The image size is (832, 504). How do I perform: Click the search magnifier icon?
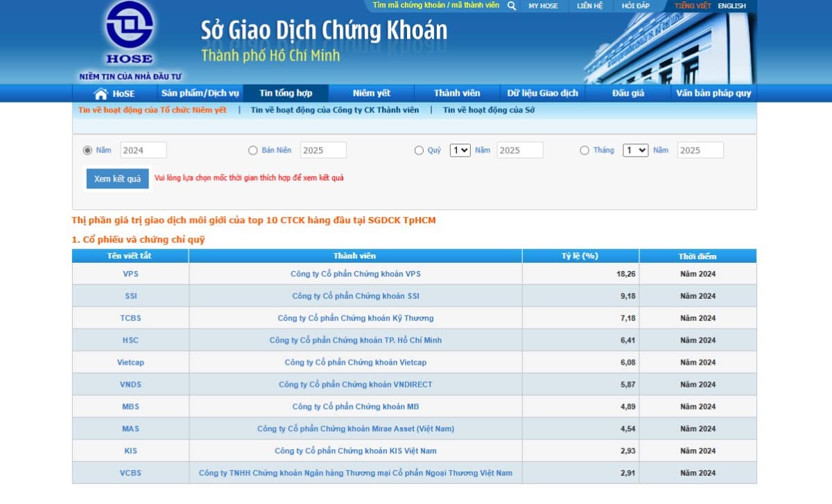(512, 6)
